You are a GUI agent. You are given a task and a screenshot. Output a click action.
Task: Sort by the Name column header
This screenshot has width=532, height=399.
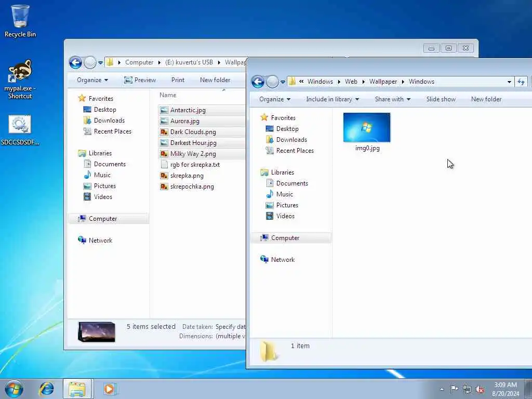tap(168, 96)
